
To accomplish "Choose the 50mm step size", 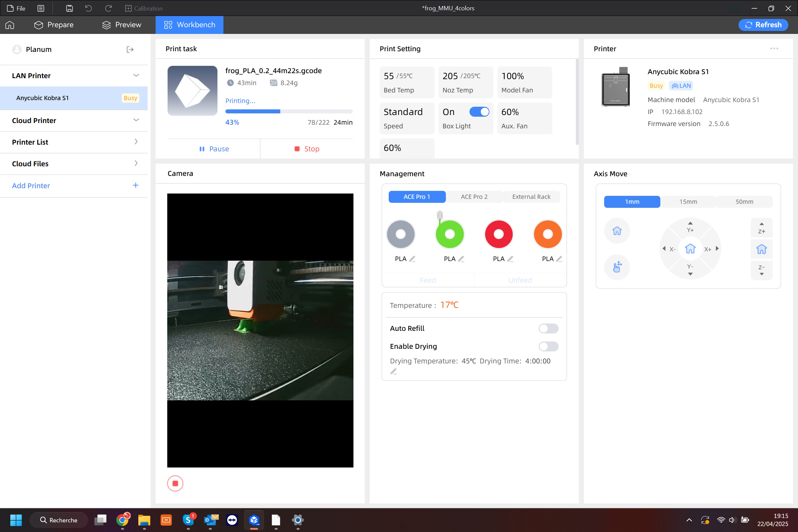I will pyautogui.click(x=744, y=202).
